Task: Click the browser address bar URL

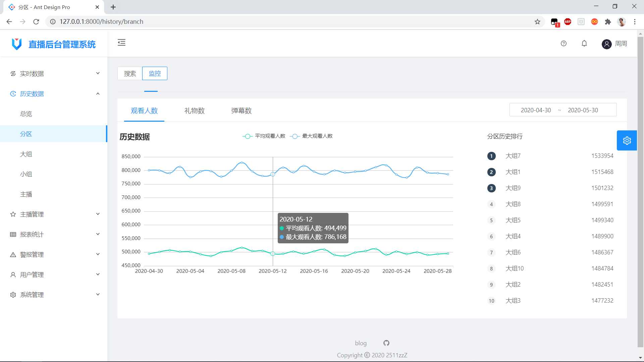Action: [x=101, y=22]
